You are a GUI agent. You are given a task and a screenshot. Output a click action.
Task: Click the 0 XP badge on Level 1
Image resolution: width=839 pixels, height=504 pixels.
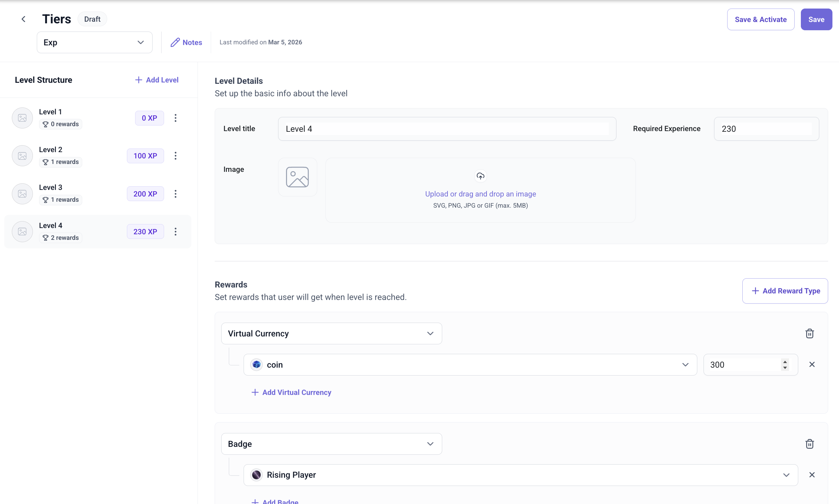[x=150, y=118]
